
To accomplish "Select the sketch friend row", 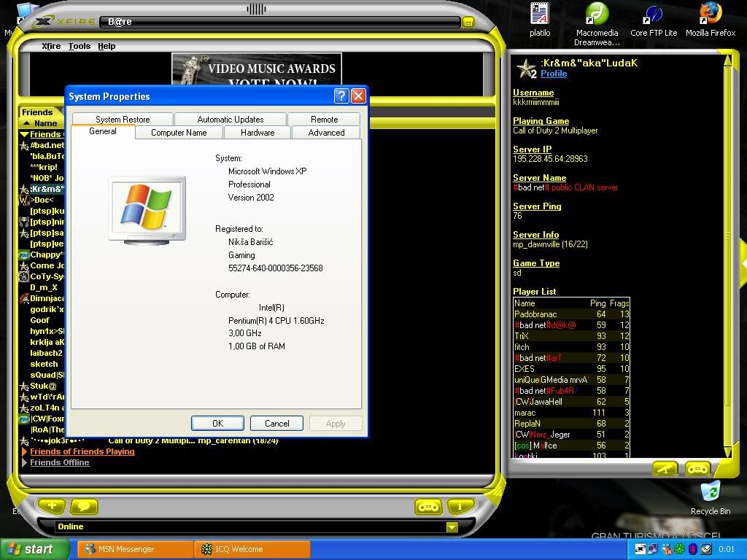I will 42,365.
